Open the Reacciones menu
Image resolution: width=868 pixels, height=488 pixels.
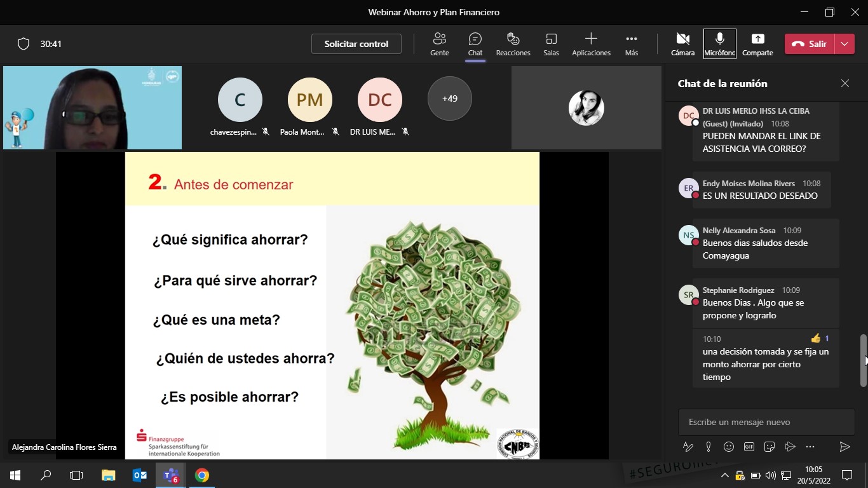click(x=513, y=44)
